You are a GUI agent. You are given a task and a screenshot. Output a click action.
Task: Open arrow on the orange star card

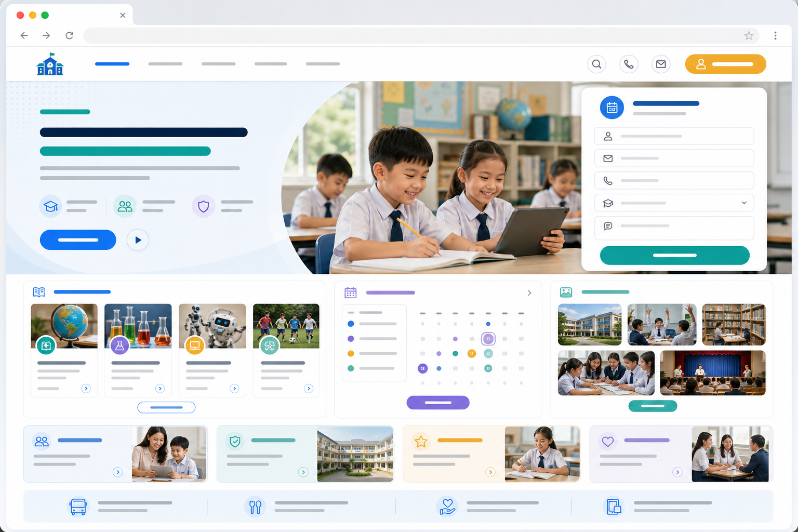(x=490, y=472)
